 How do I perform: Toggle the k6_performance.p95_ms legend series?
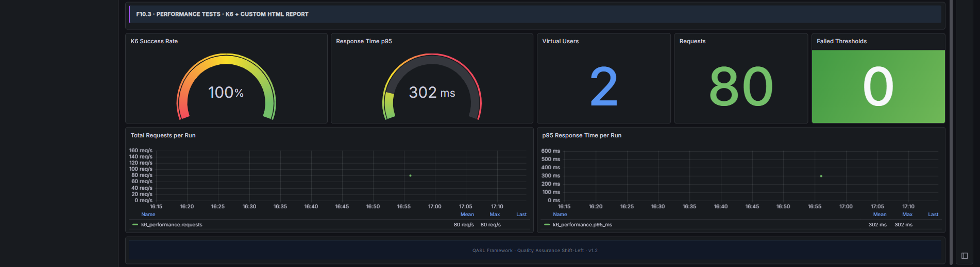click(x=582, y=225)
